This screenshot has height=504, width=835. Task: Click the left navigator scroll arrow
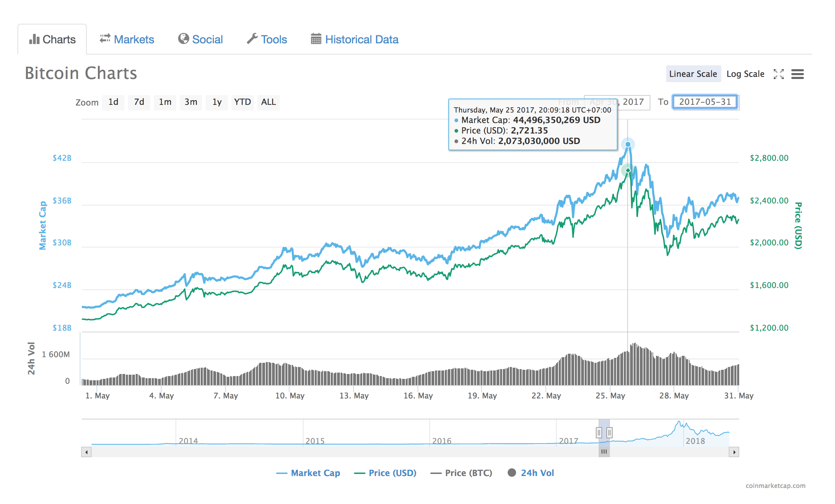[86, 452]
